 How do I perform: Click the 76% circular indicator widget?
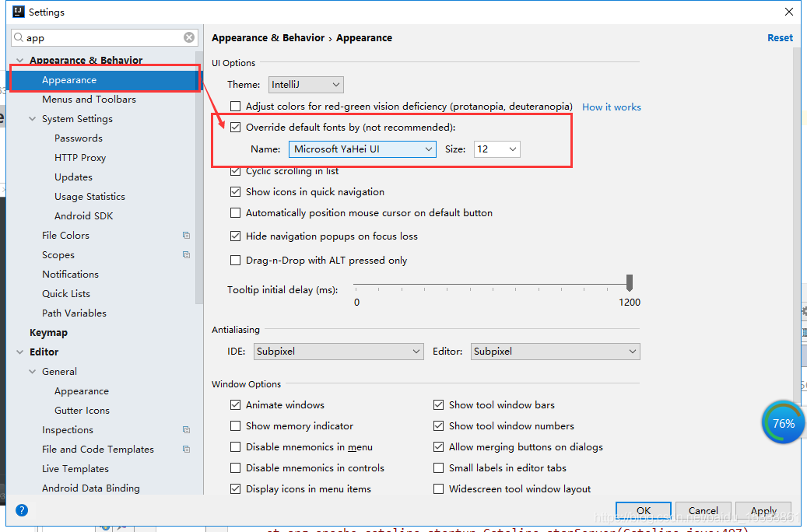tap(783, 422)
